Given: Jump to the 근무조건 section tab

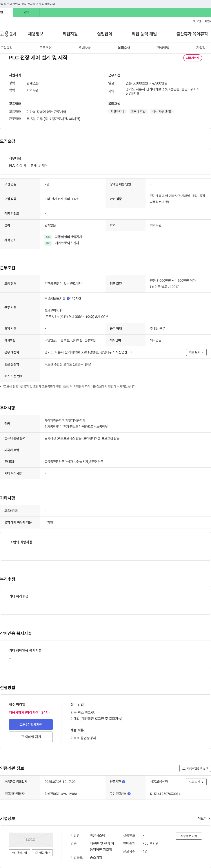Looking at the screenshot, I should pos(45,48).
